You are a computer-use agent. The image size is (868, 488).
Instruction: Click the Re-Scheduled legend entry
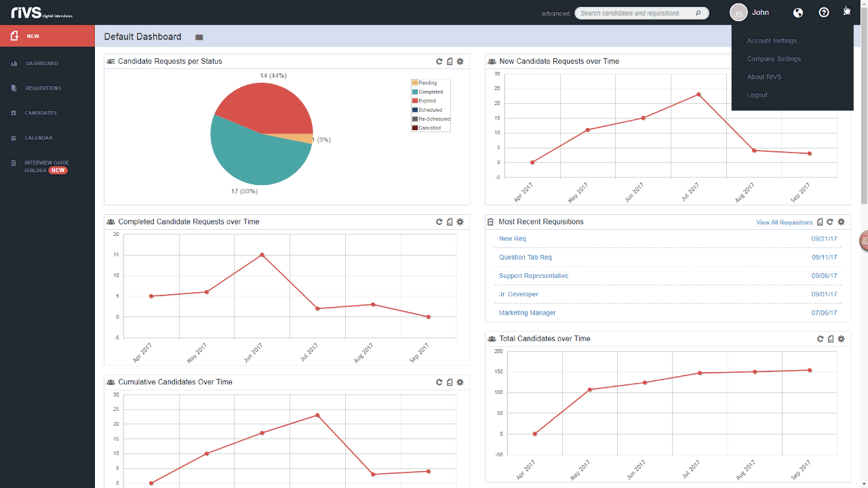[431, 119]
